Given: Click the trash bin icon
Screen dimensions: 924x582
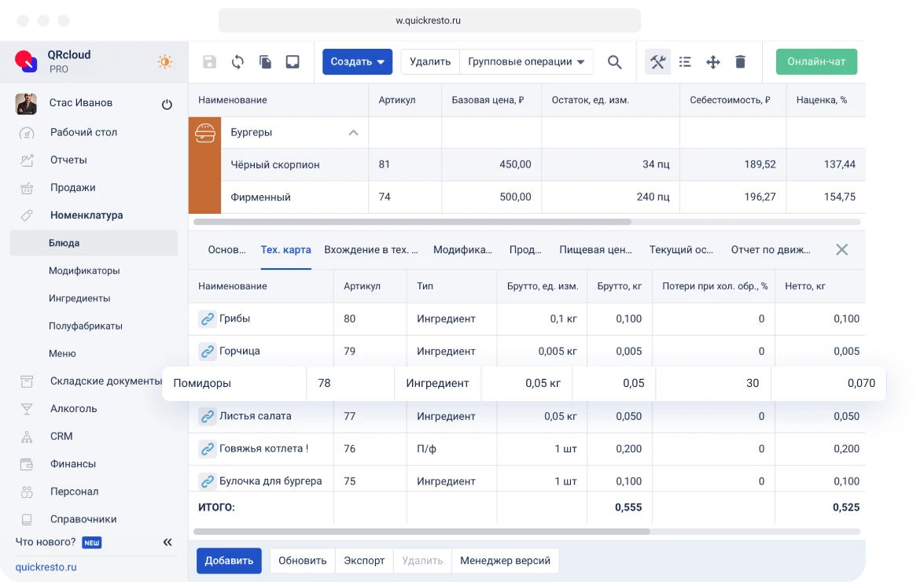Looking at the screenshot, I should click(740, 62).
